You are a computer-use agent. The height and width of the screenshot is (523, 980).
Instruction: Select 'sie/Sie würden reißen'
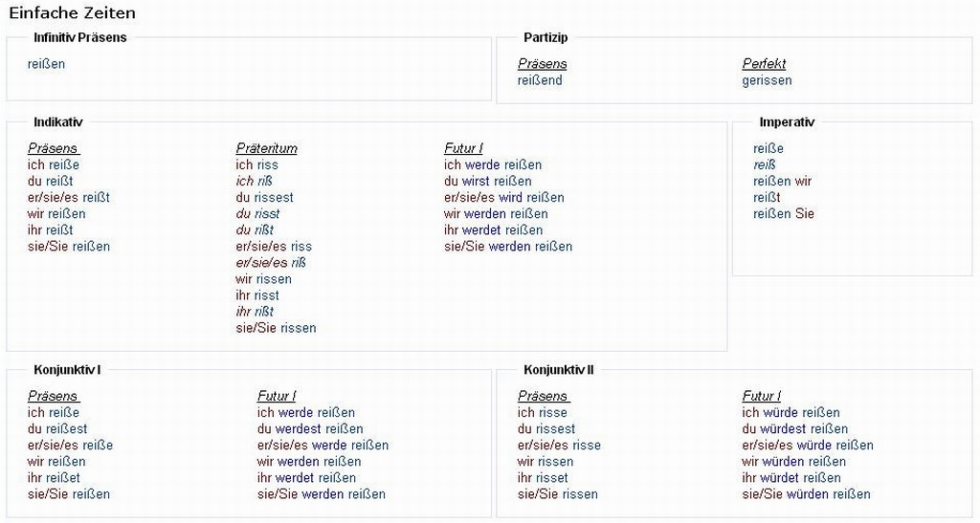coord(806,493)
